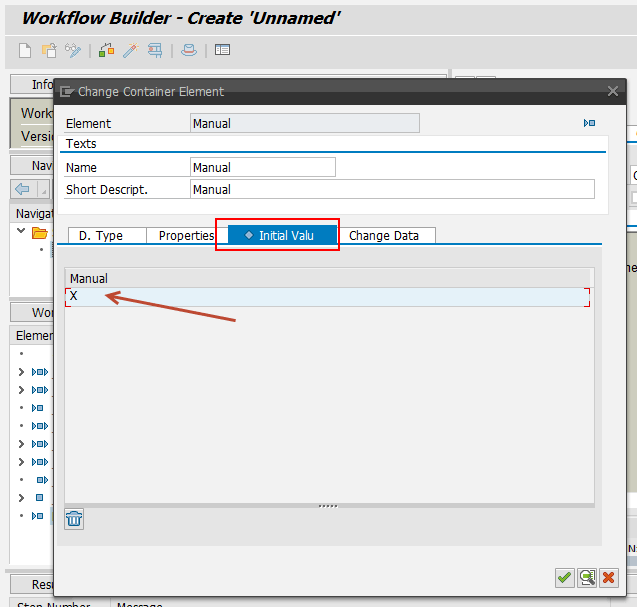Image resolution: width=637 pixels, height=607 pixels.
Task: Click the back arrow in the navigation area
Action: [x=22, y=189]
